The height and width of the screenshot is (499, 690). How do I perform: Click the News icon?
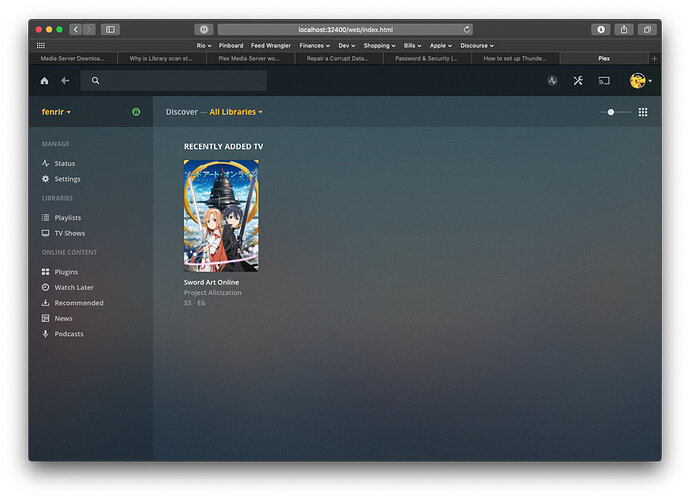pyautogui.click(x=45, y=318)
